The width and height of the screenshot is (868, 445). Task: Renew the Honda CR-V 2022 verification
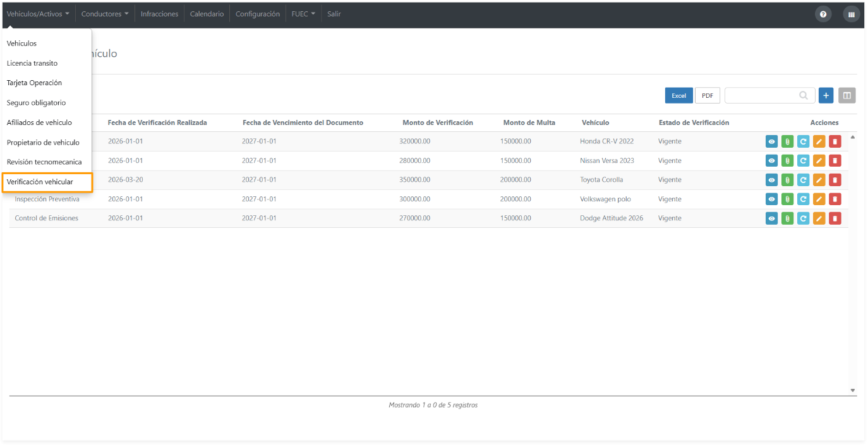pyautogui.click(x=803, y=141)
